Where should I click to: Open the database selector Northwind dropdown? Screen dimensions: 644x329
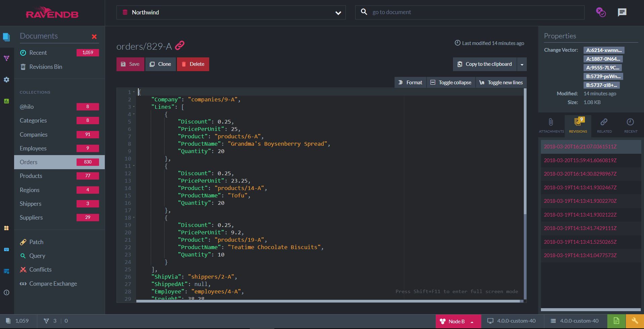(231, 12)
